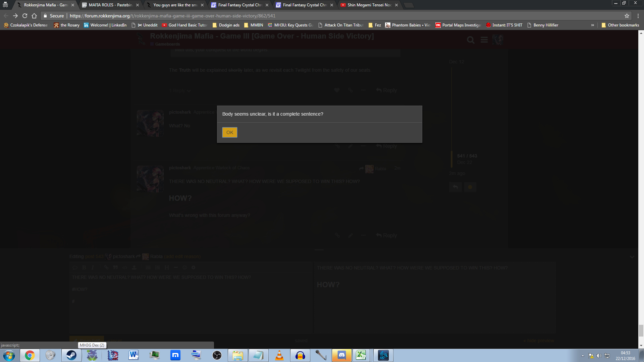Viewport: 644px width, 362px height.
Task: Launch OBS Studio from the taskbar
Action: click(217, 355)
